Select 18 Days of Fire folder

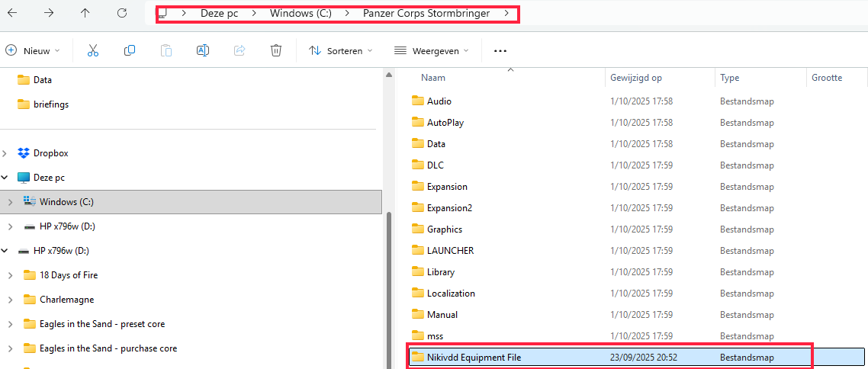tap(69, 275)
